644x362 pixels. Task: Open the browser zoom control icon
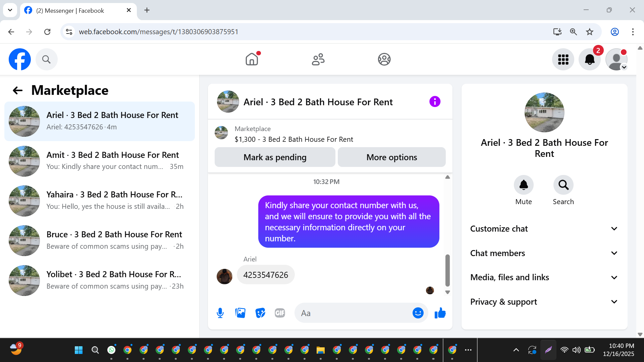click(574, 32)
